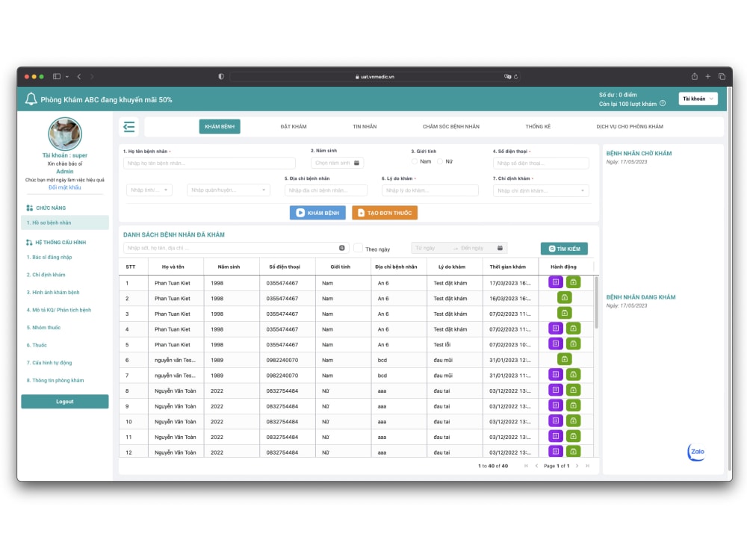Open the calendar icon in Năm sinh field

point(356,163)
